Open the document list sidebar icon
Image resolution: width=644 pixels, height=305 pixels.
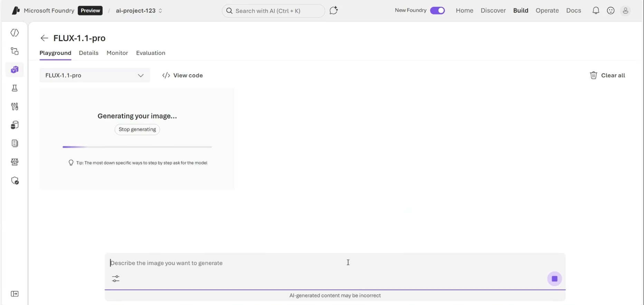pyautogui.click(x=15, y=144)
